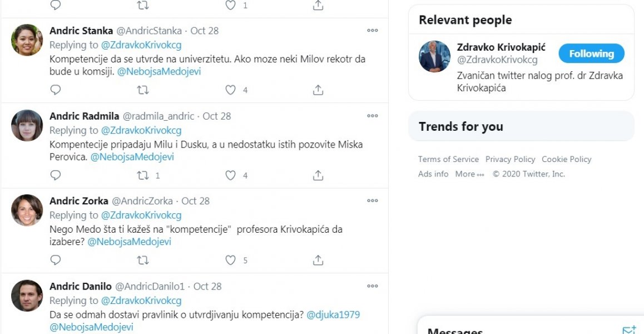Like Andric Zorka's tweet
Screen dimensions: 644x334
click(230, 260)
